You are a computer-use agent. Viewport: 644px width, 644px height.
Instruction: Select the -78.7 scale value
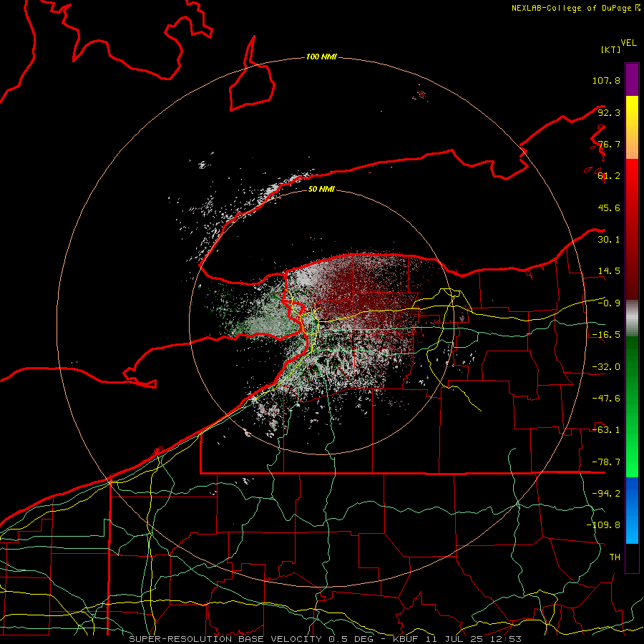tap(606, 462)
